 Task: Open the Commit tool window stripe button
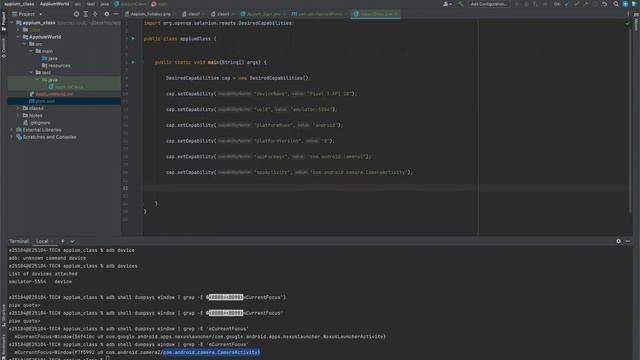4,48
